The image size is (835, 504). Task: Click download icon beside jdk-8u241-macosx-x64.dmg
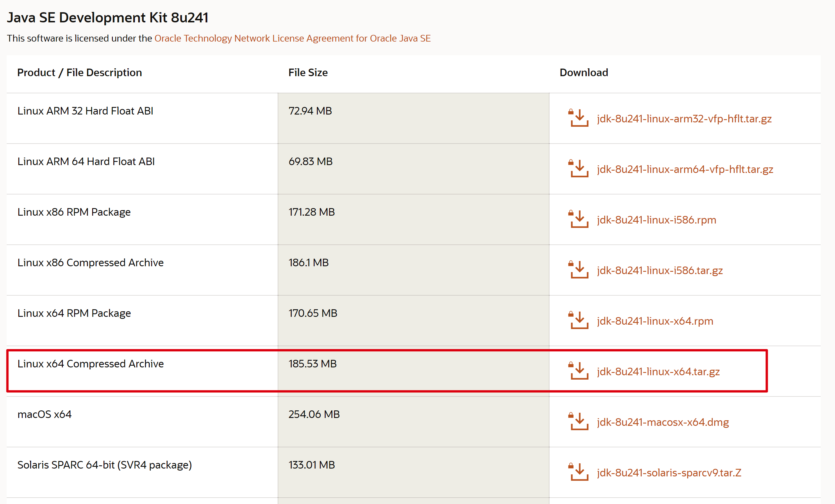click(x=579, y=421)
